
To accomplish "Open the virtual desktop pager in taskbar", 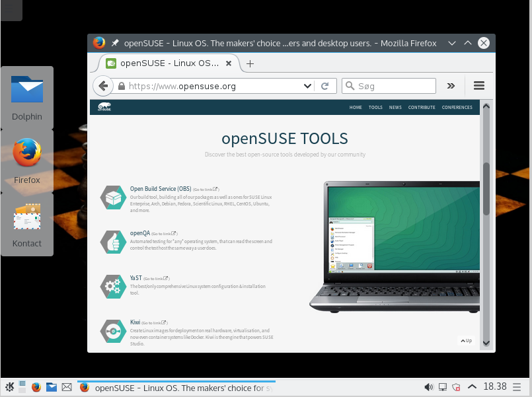I will coord(22,387).
